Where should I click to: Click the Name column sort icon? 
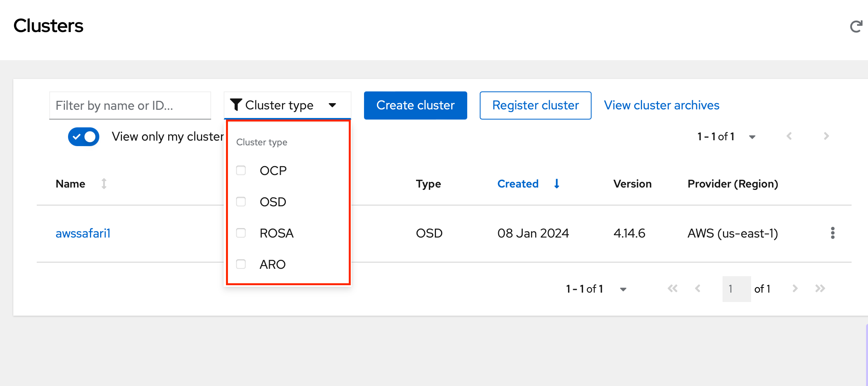tap(104, 184)
